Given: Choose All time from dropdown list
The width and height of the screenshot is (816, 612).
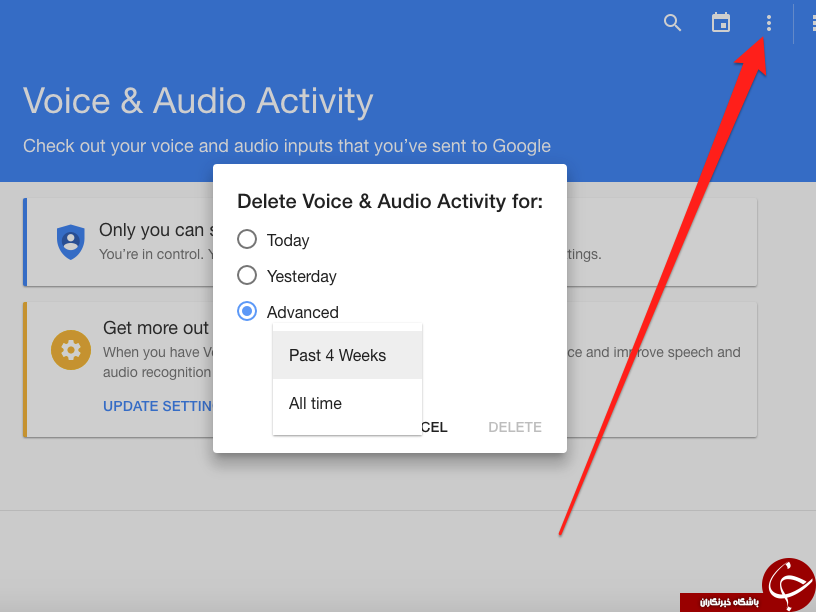Looking at the screenshot, I should [347, 403].
